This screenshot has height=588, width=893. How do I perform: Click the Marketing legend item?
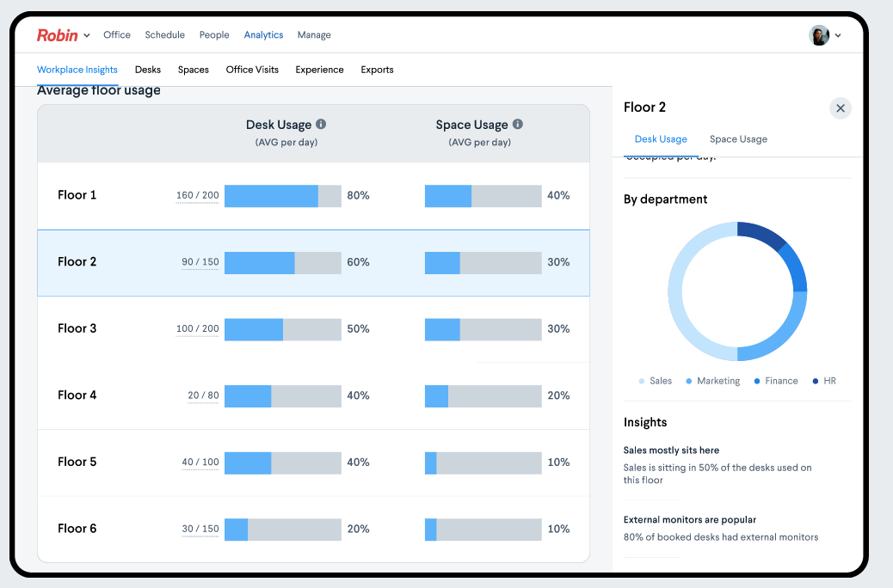(713, 381)
